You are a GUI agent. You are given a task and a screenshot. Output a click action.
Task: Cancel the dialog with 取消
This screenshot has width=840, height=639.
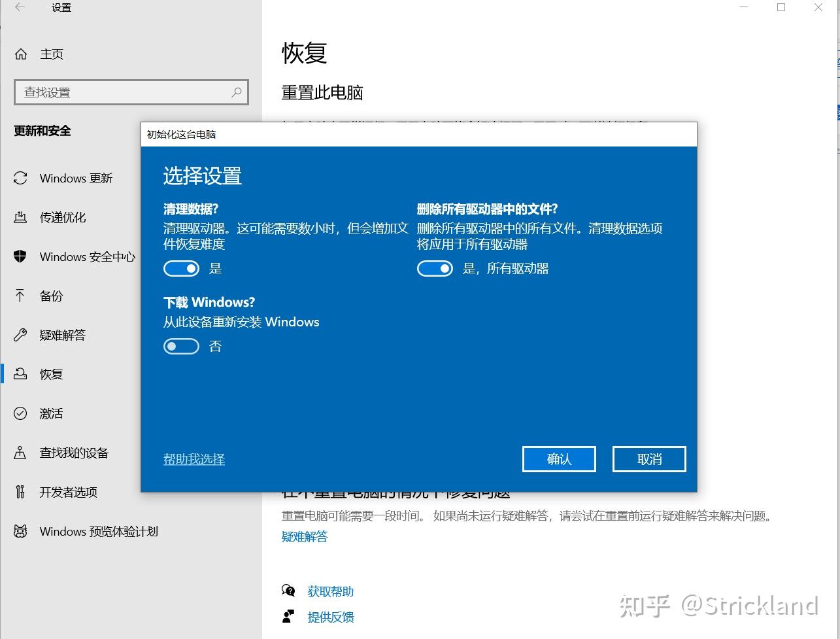click(x=649, y=459)
